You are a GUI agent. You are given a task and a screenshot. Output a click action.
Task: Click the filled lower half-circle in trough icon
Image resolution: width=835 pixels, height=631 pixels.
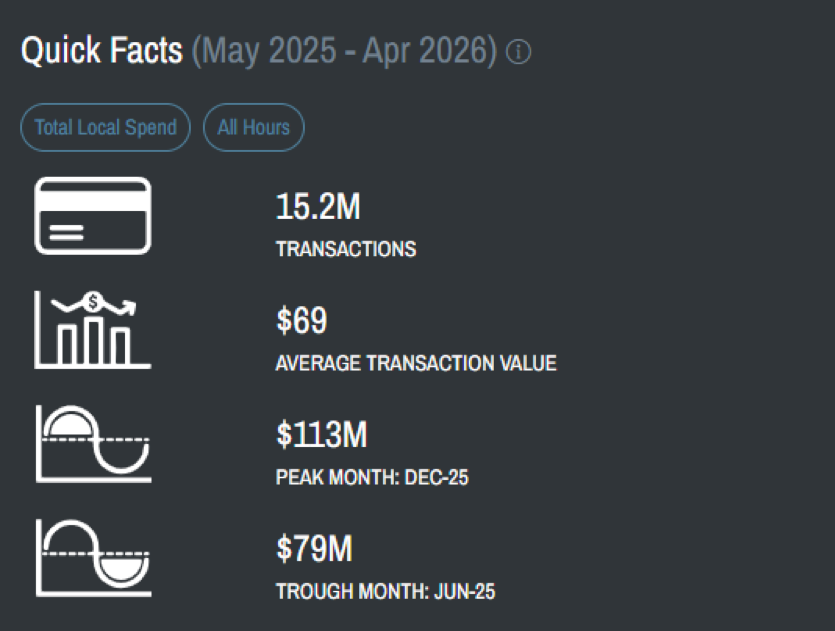coord(121,569)
